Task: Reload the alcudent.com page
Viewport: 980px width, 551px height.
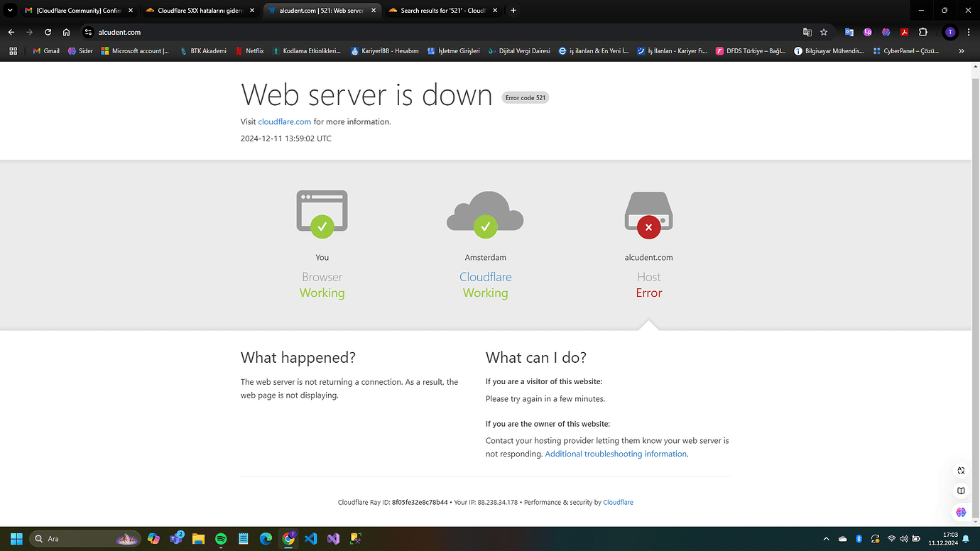Action: [x=48, y=32]
